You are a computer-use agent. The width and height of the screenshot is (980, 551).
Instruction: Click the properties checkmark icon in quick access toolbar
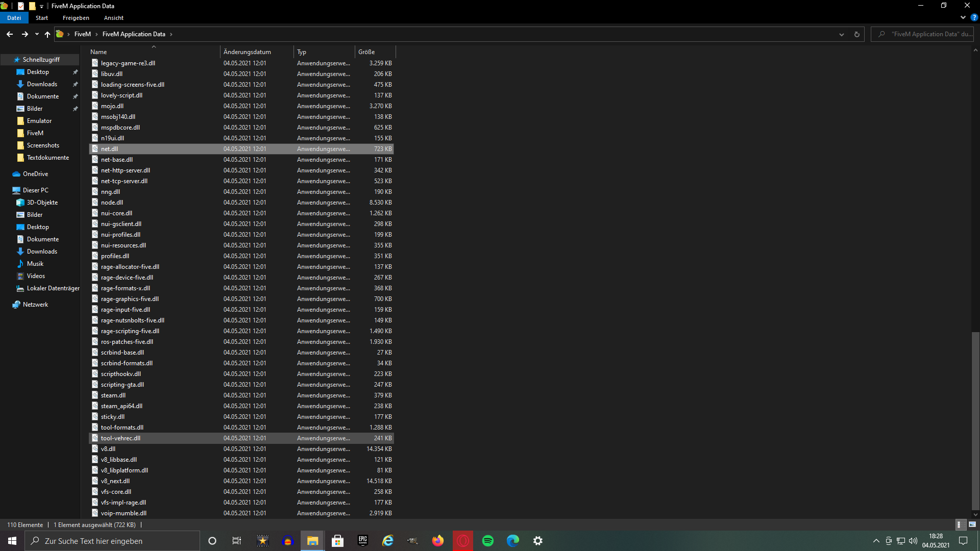(x=22, y=6)
